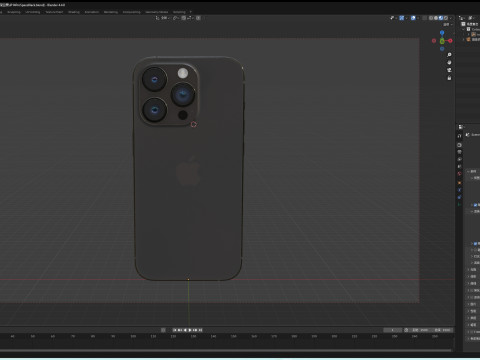The width and height of the screenshot is (480, 360).
Task: Open the transform orientation dropdown
Action: pyautogui.click(x=162, y=18)
